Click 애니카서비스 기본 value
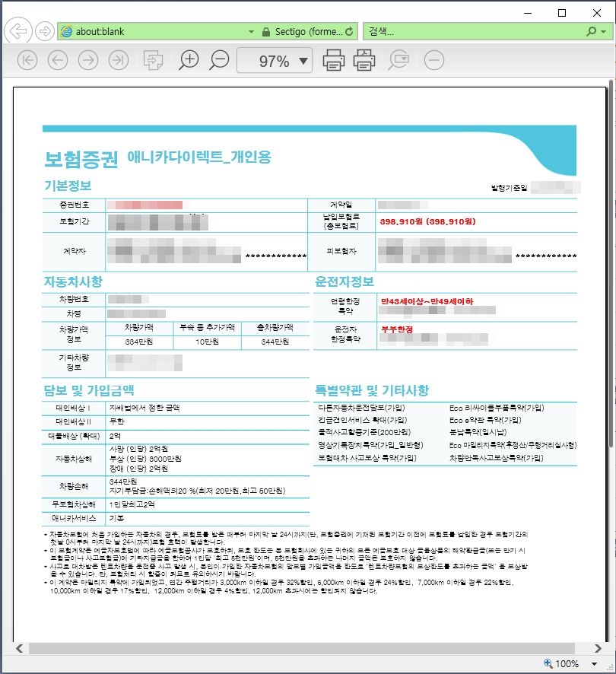The width and height of the screenshot is (616, 674). coord(116,518)
